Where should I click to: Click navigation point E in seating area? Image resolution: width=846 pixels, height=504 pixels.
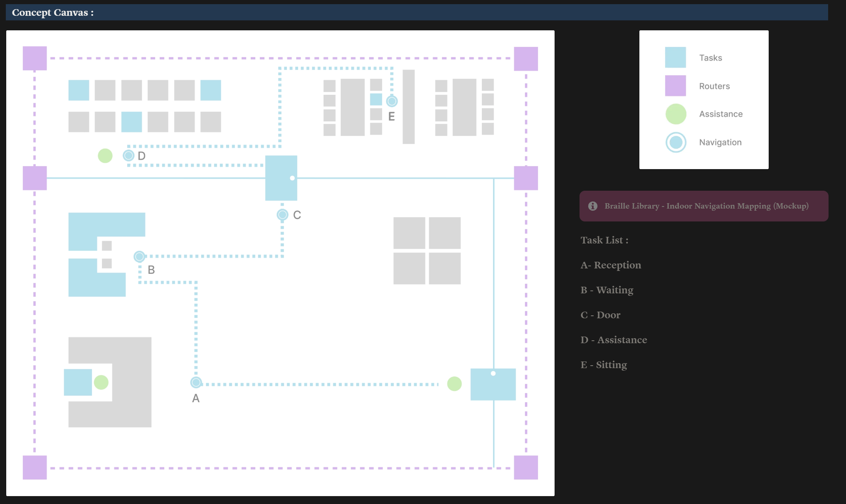(x=392, y=101)
